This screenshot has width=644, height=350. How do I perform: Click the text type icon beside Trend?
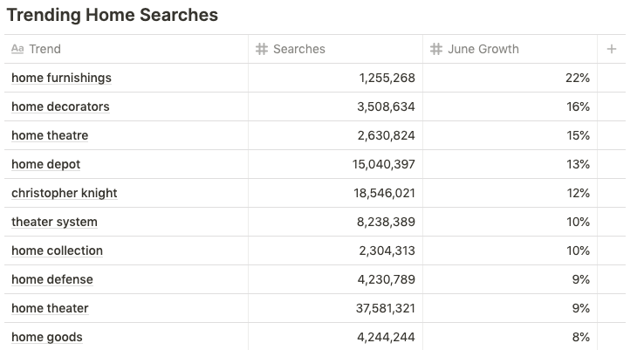tap(17, 49)
